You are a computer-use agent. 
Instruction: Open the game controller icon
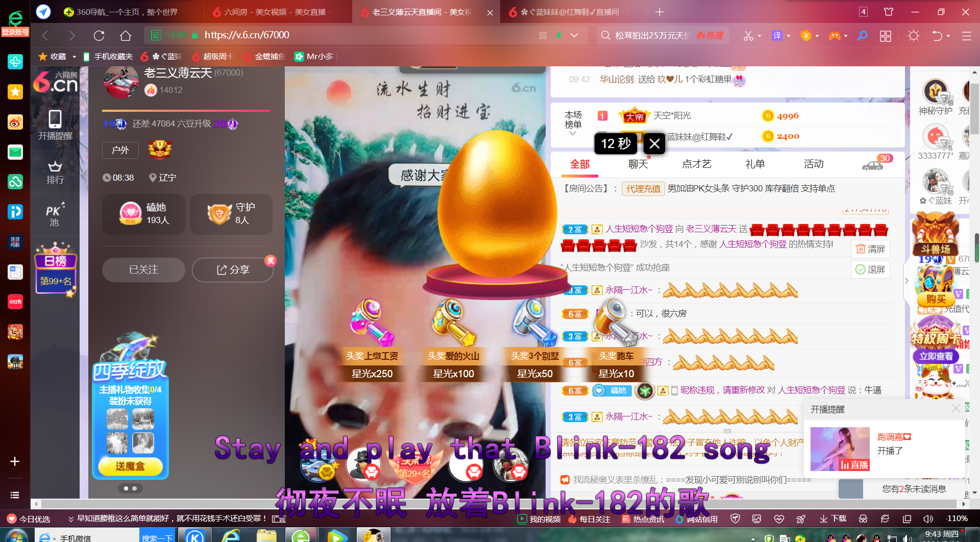tap(835, 36)
